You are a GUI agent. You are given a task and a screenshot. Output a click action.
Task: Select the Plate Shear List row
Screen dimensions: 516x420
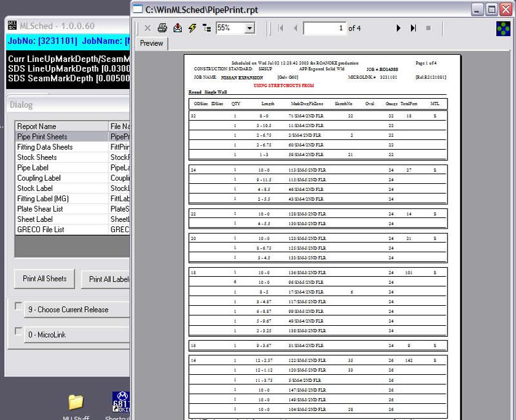[x=40, y=209]
